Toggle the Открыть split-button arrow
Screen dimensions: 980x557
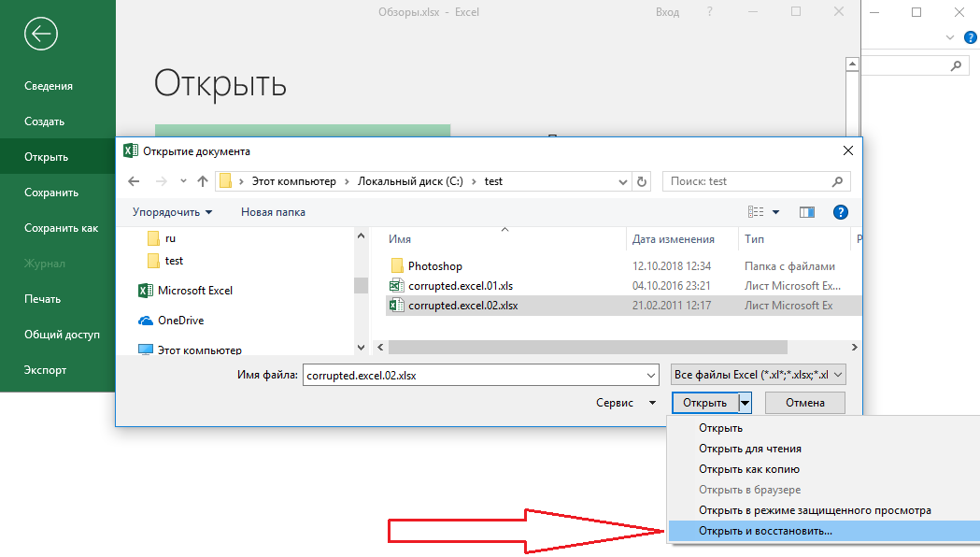745,403
